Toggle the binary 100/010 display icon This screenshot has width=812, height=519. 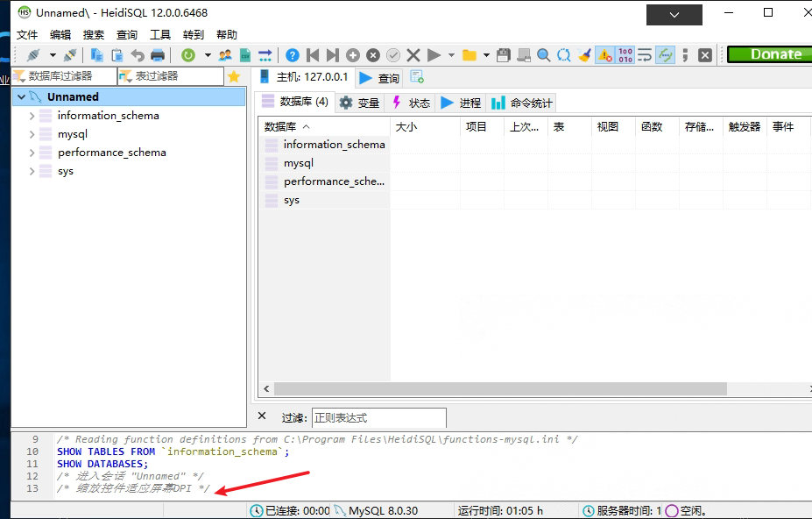625,55
